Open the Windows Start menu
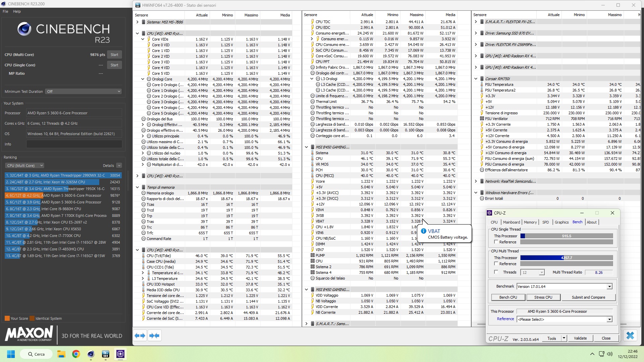The height and width of the screenshot is (362, 644). [11, 354]
